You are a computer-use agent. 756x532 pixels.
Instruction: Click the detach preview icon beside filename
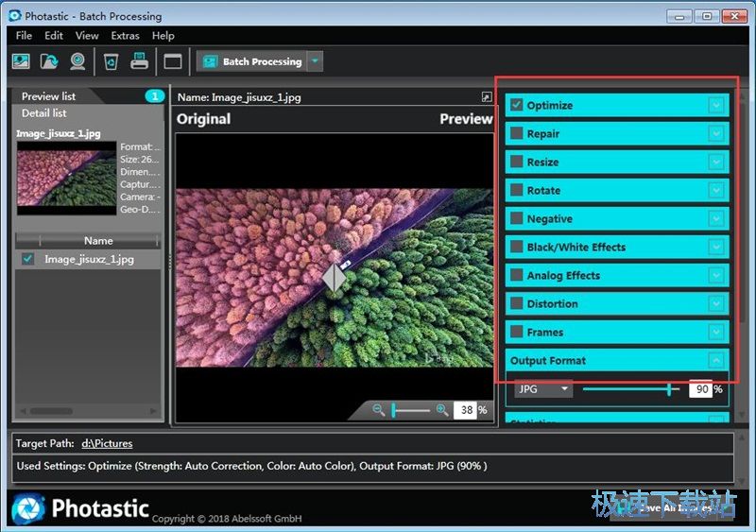pos(486,97)
